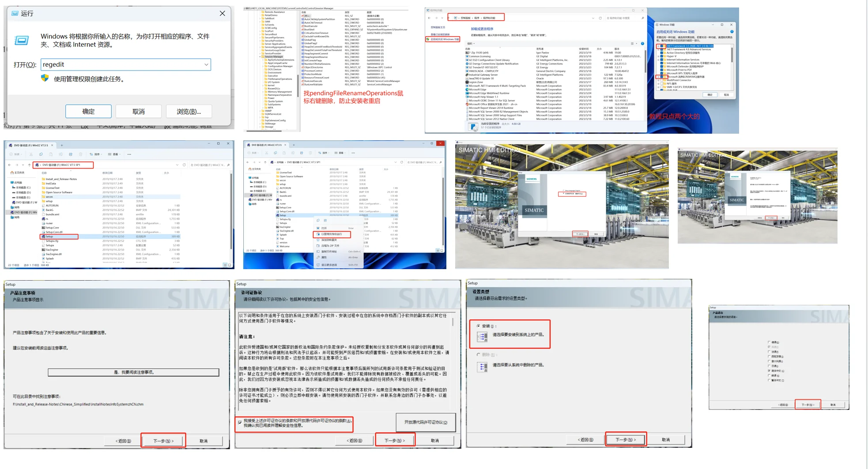Click the Delete trash icon in the left Explorer toolbar
The width and height of the screenshot is (868, 469).
coord(80,154)
